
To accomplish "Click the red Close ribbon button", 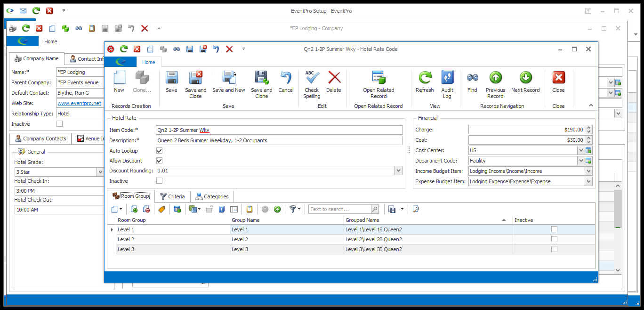I will [x=558, y=82].
